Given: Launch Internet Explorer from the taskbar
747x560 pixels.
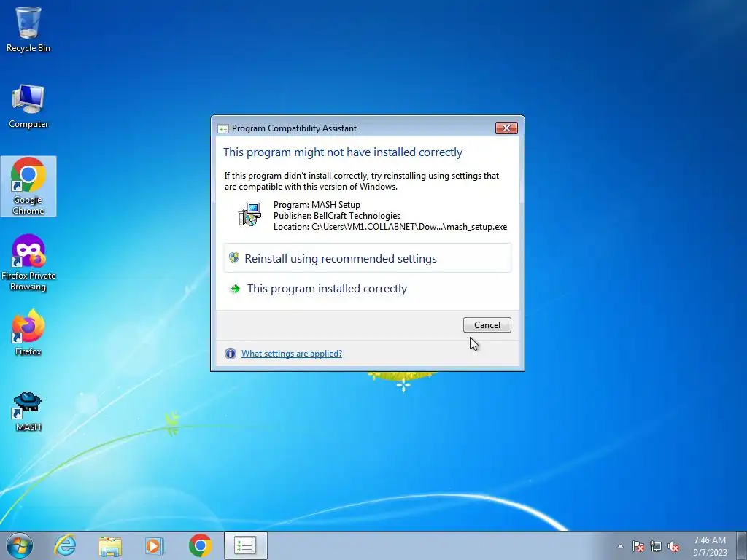Looking at the screenshot, I should pyautogui.click(x=65, y=545).
